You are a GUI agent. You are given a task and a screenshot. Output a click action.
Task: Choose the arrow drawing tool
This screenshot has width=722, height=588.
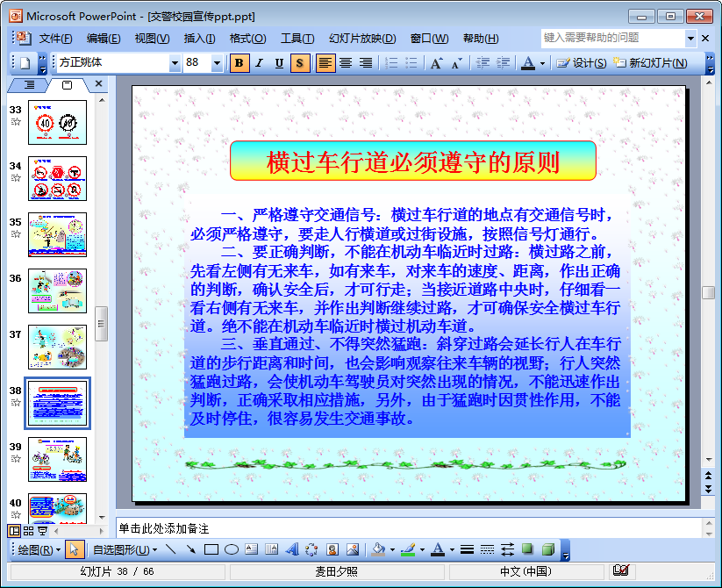[x=190, y=549]
